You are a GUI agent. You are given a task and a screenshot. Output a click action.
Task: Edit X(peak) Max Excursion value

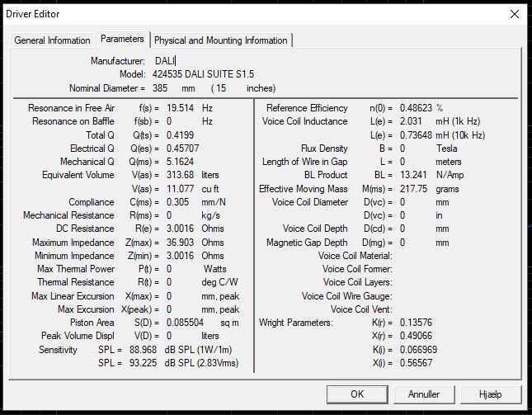169,309
